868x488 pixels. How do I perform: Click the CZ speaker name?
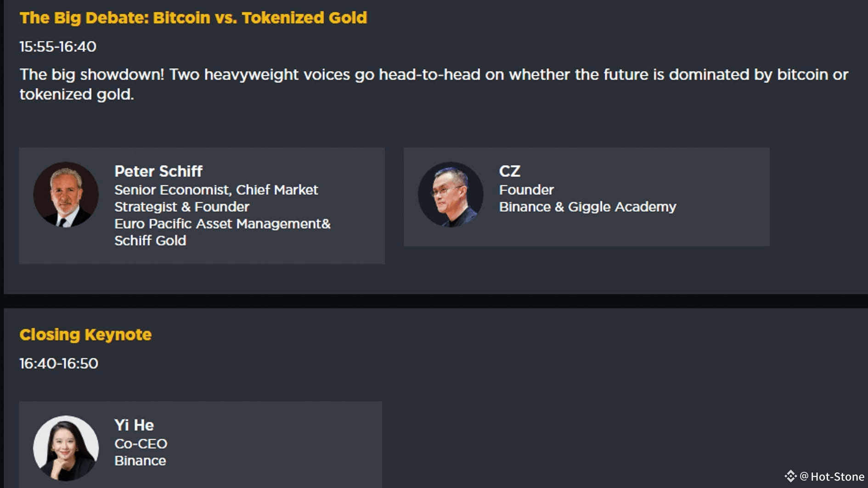click(510, 171)
